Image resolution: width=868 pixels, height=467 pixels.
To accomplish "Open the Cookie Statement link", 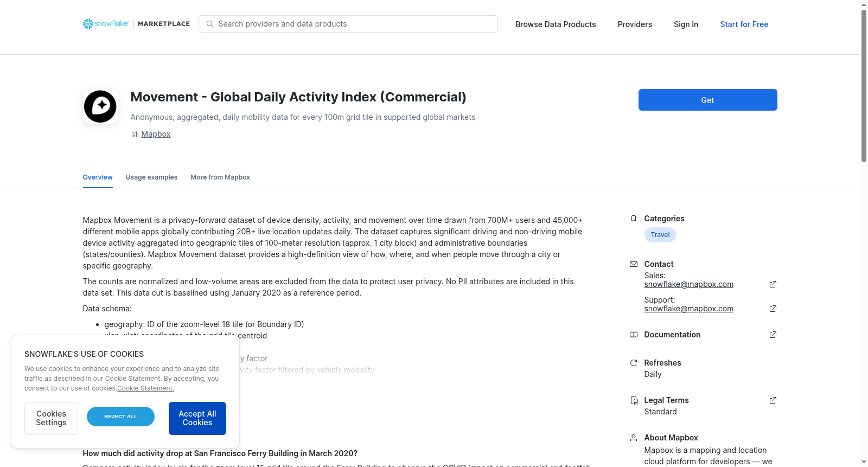I will [145, 388].
